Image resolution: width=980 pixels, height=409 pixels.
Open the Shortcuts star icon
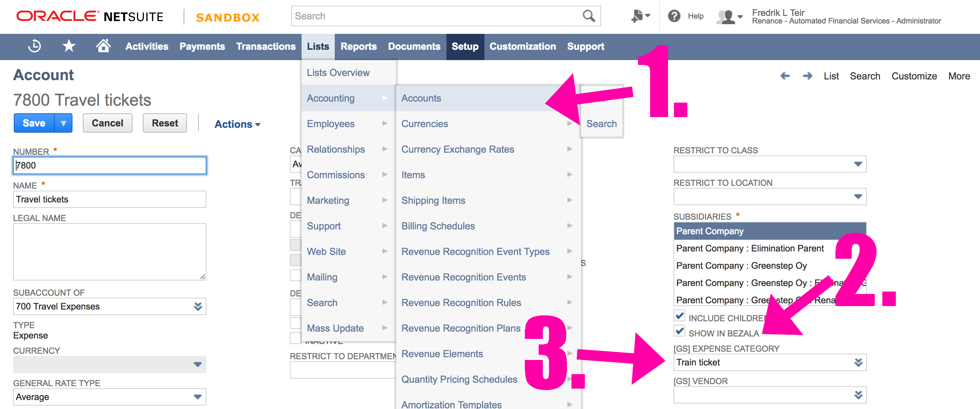(69, 46)
